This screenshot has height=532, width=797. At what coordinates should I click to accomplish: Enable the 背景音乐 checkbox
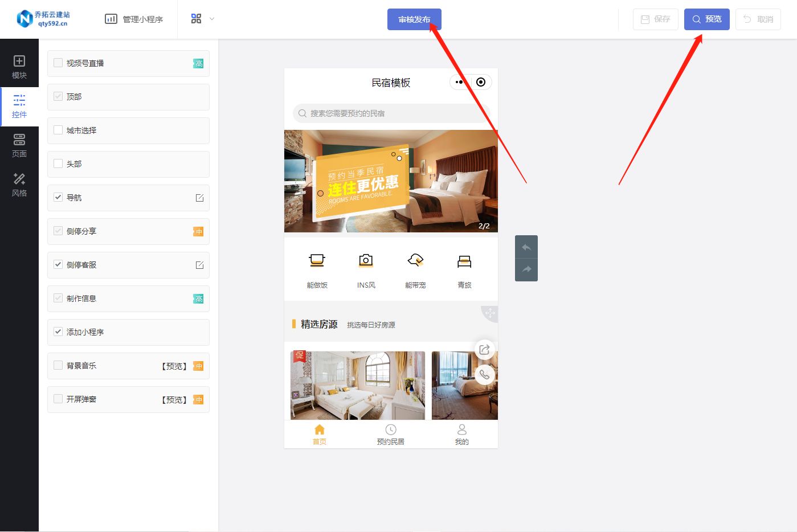pyautogui.click(x=58, y=365)
